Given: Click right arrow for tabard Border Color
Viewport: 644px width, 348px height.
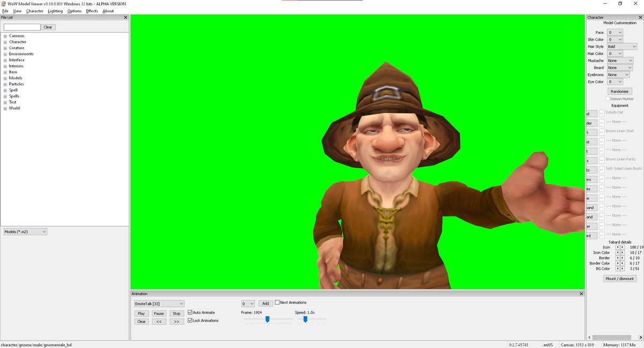Looking at the screenshot, I should tap(622, 263).
